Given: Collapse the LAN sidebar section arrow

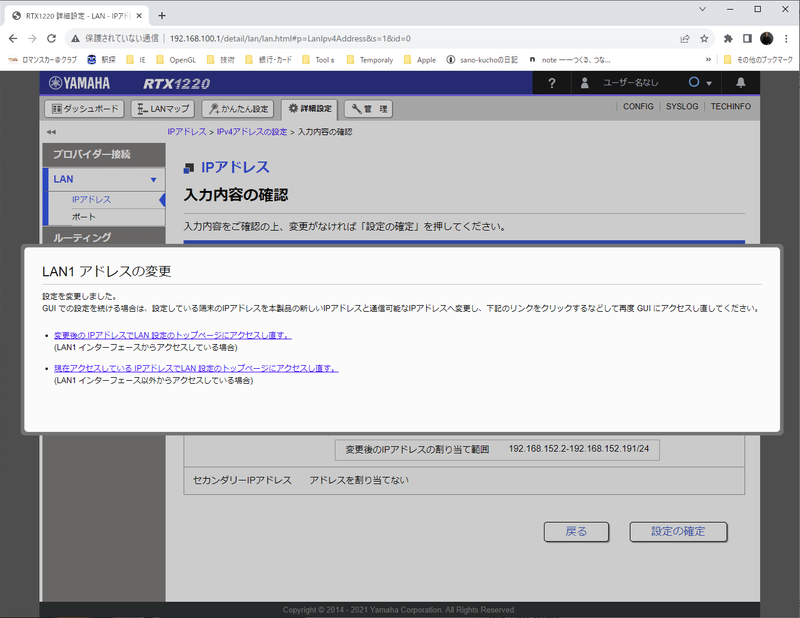Looking at the screenshot, I should click(x=153, y=180).
